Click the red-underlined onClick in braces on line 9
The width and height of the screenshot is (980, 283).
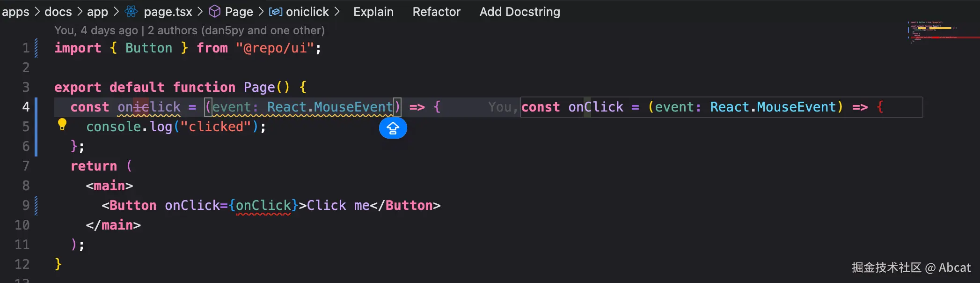tap(263, 205)
